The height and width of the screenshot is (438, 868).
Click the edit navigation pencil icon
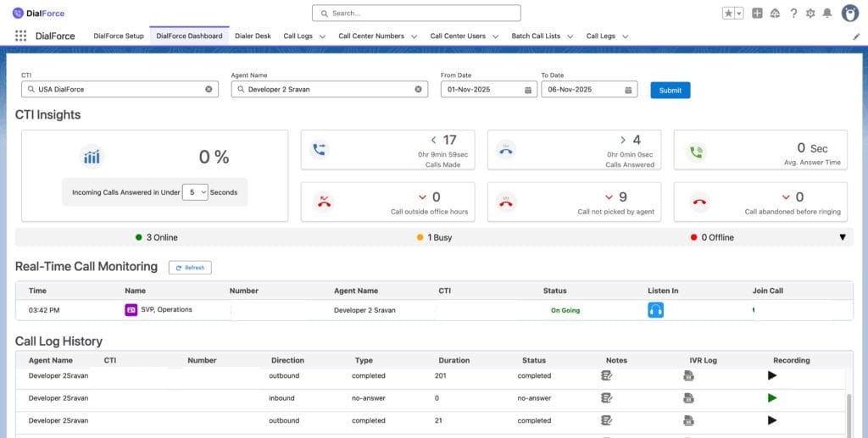pos(857,36)
